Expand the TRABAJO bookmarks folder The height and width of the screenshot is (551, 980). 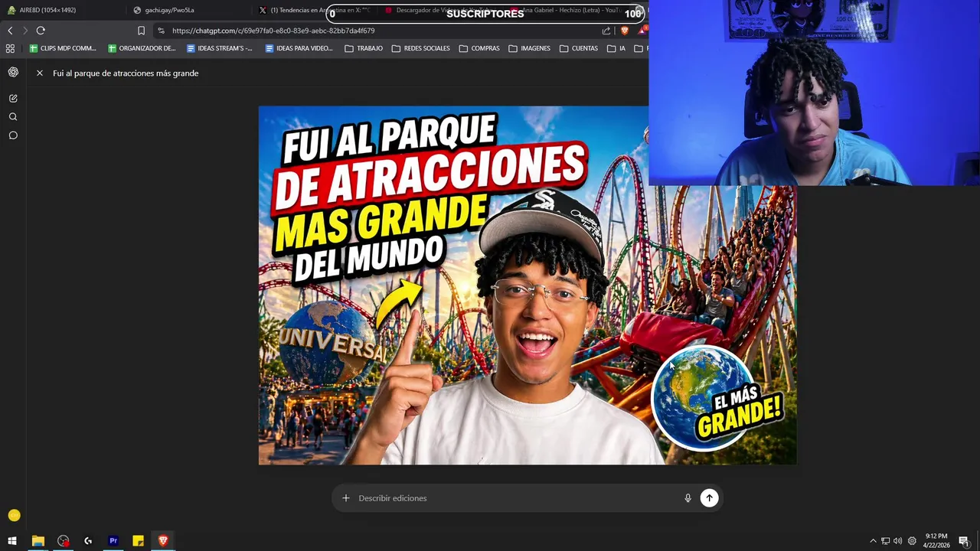point(364,48)
